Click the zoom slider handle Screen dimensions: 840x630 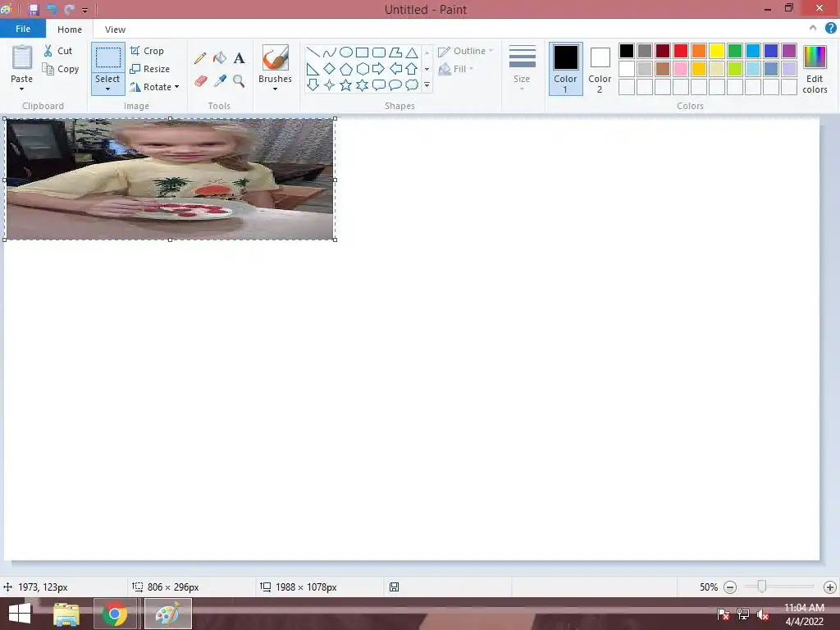761,587
